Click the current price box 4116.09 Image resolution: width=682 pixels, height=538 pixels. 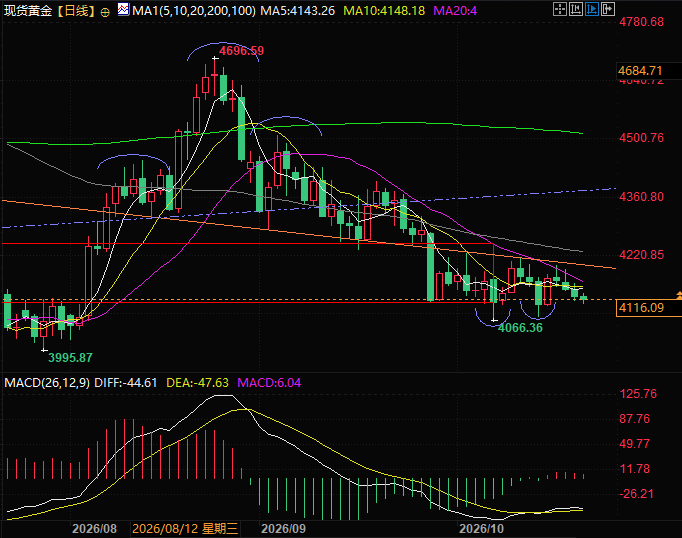coord(649,308)
